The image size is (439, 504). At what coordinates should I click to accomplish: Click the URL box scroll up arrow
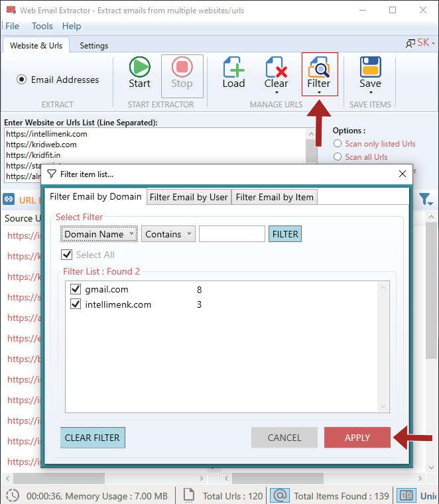pyautogui.click(x=311, y=134)
